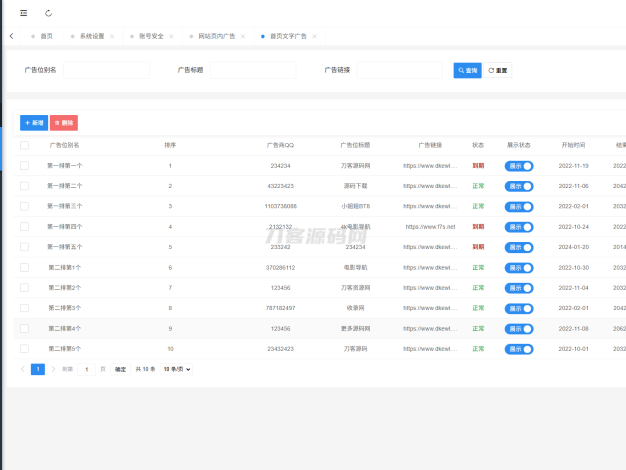Click the refresh page icon in the top bar
This screenshot has height=470, width=626.
click(x=49, y=13)
